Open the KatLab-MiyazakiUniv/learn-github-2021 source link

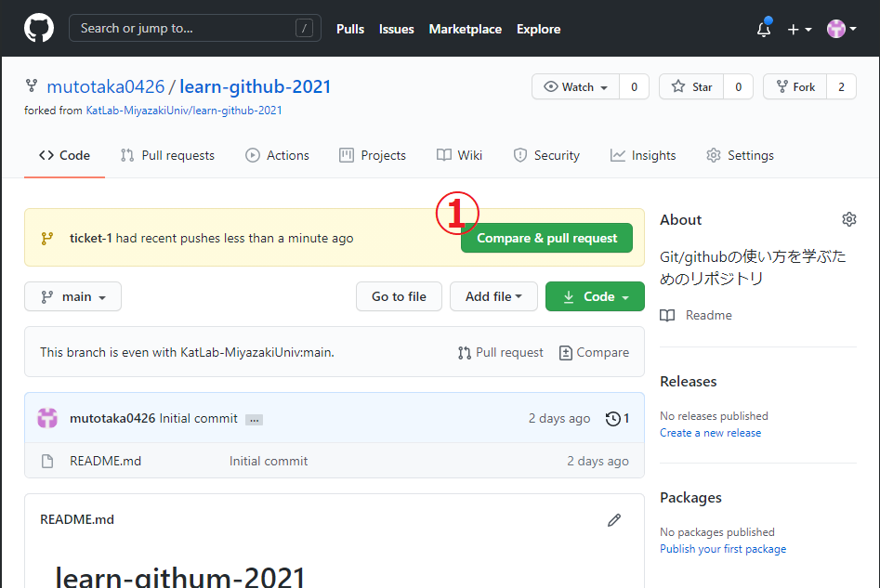click(x=183, y=111)
